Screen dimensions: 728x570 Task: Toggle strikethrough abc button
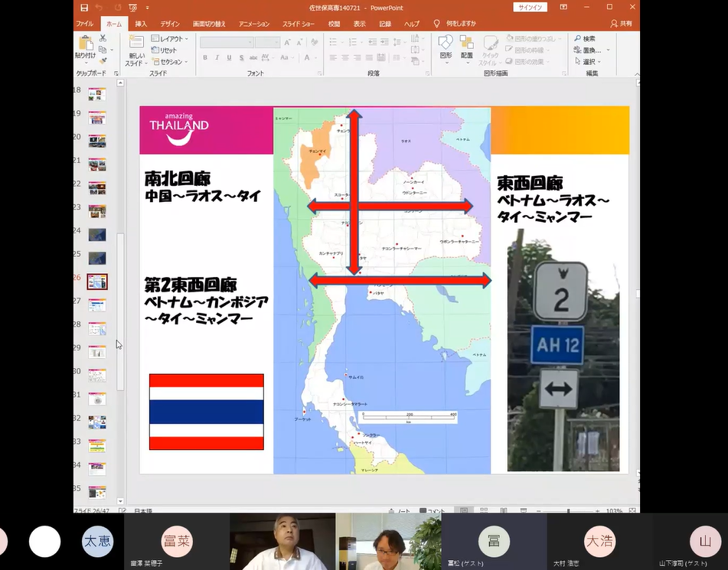pos(253,57)
